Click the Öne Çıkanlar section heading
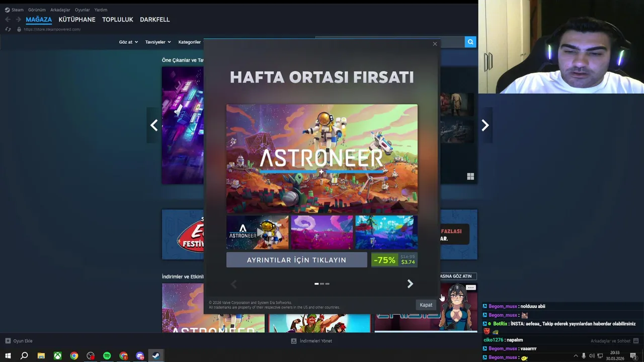644x362 pixels. coord(183,60)
